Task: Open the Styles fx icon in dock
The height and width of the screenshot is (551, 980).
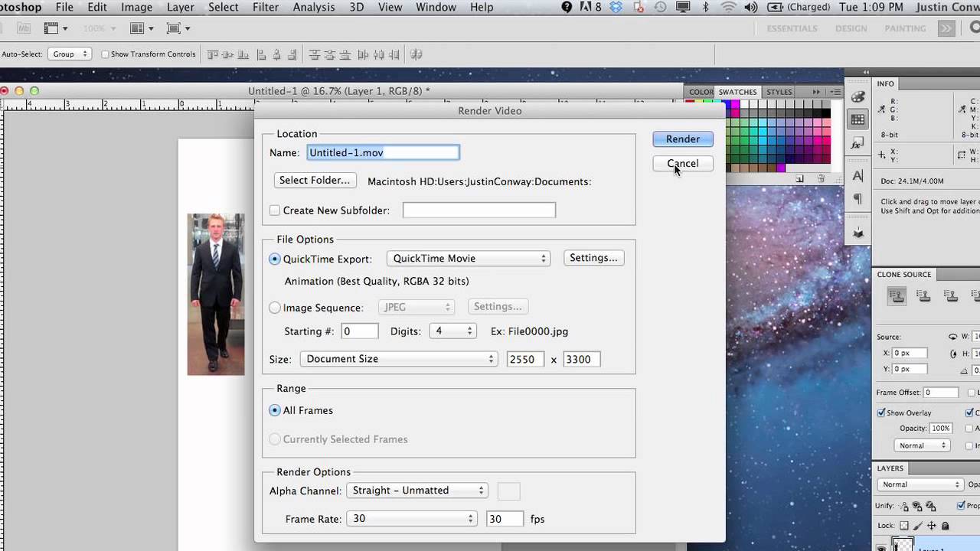Action: [x=857, y=143]
